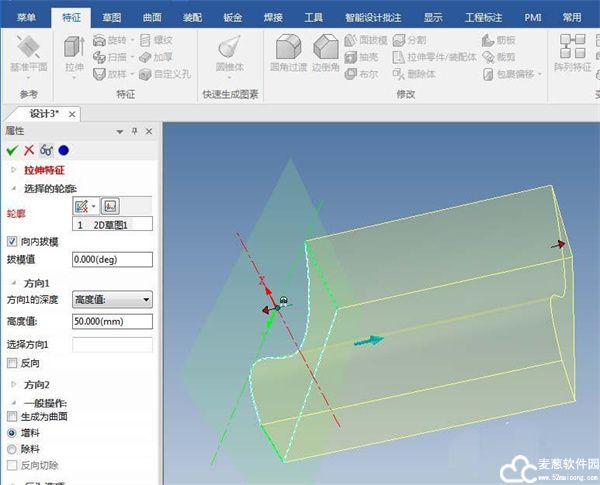600x485 pixels.
Task: Switch to the 装配 ribbon tab
Action: (192, 18)
